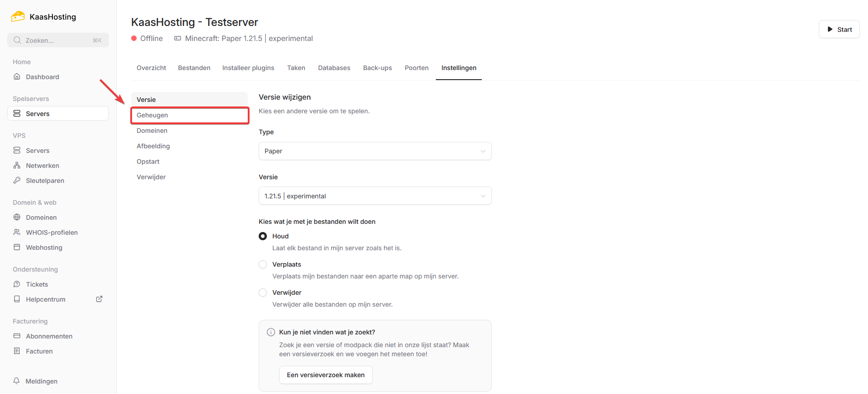Open the Versie dropdown showing 1.21.5

pos(375,196)
